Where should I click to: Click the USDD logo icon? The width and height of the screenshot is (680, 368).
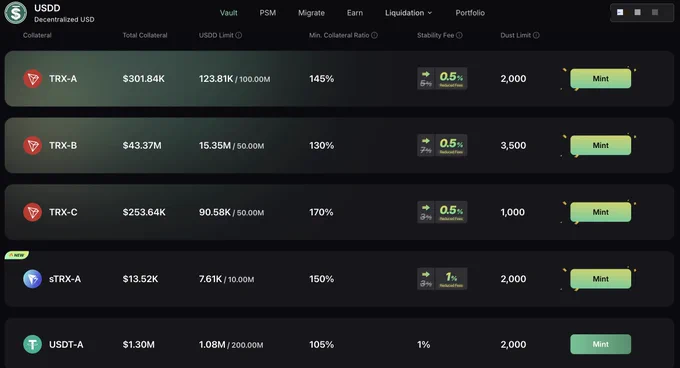(x=16, y=13)
